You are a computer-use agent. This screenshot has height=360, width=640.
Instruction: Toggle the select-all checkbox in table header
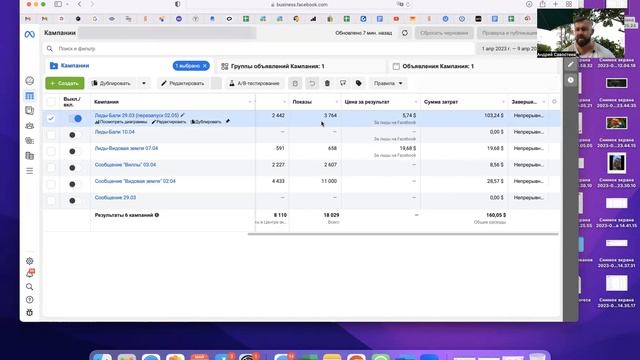point(51,102)
